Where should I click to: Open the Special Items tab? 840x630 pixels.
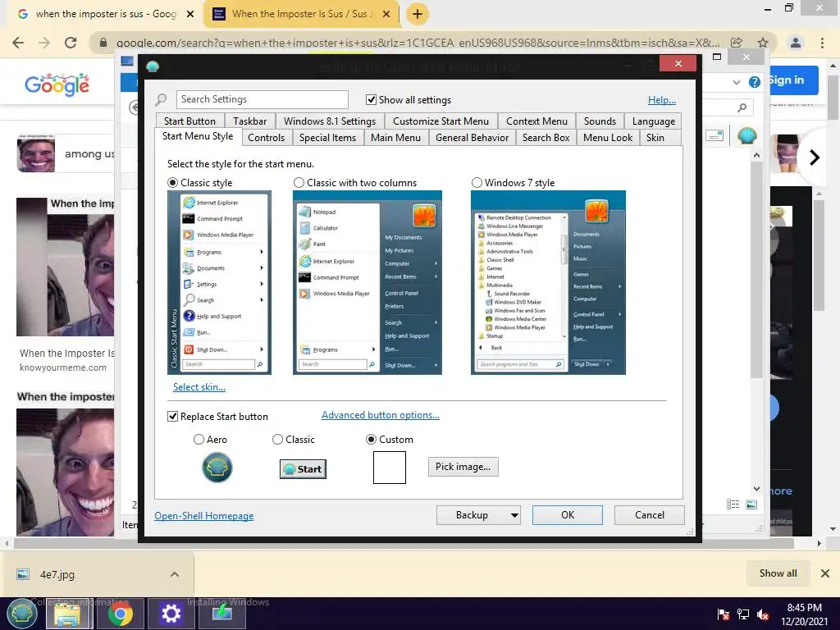click(327, 138)
